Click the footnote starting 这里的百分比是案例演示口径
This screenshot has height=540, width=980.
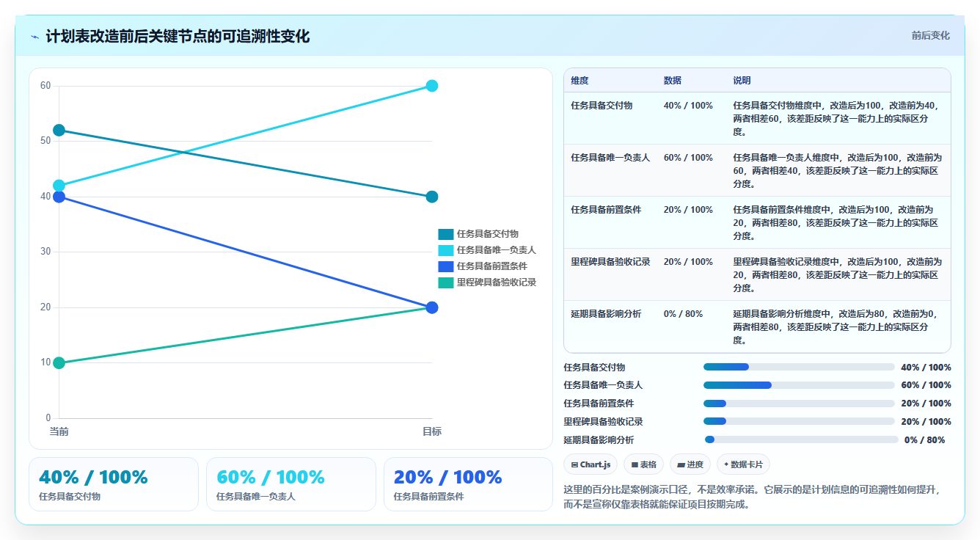tap(753, 497)
